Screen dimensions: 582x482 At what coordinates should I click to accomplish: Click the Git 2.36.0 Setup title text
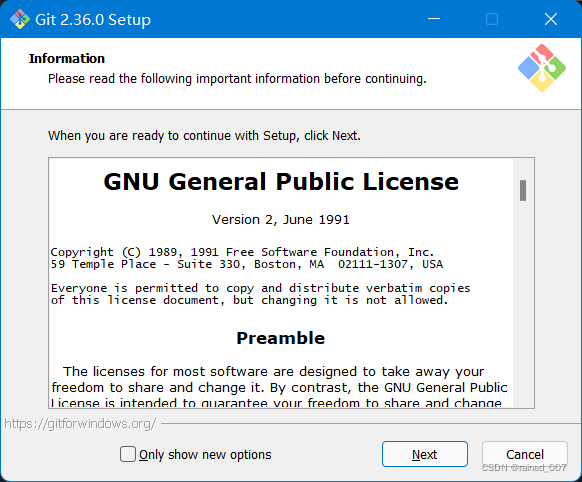click(x=93, y=20)
